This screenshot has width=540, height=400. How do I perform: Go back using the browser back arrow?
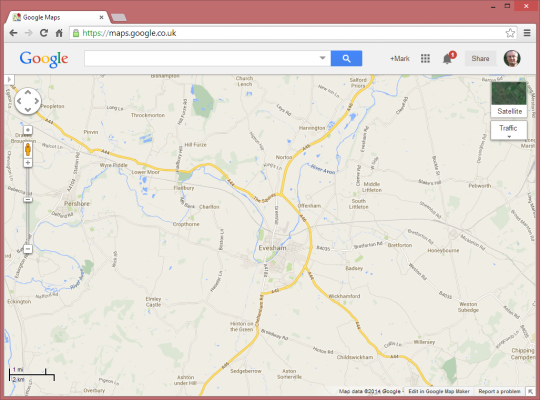click(x=13, y=33)
